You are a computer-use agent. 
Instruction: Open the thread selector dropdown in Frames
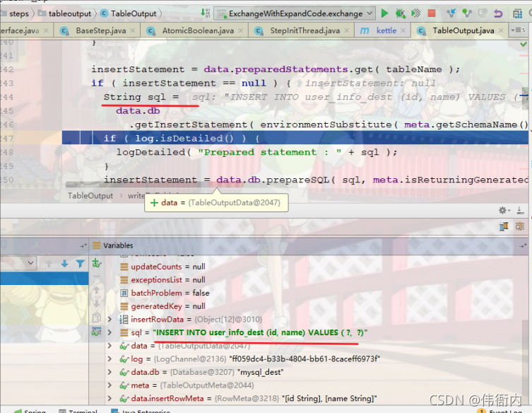[18, 263]
